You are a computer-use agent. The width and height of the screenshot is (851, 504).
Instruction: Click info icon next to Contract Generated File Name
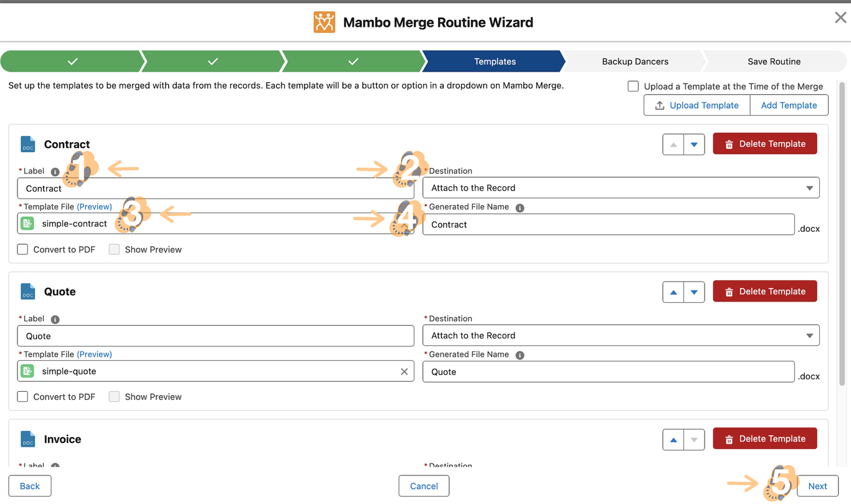[x=520, y=207]
